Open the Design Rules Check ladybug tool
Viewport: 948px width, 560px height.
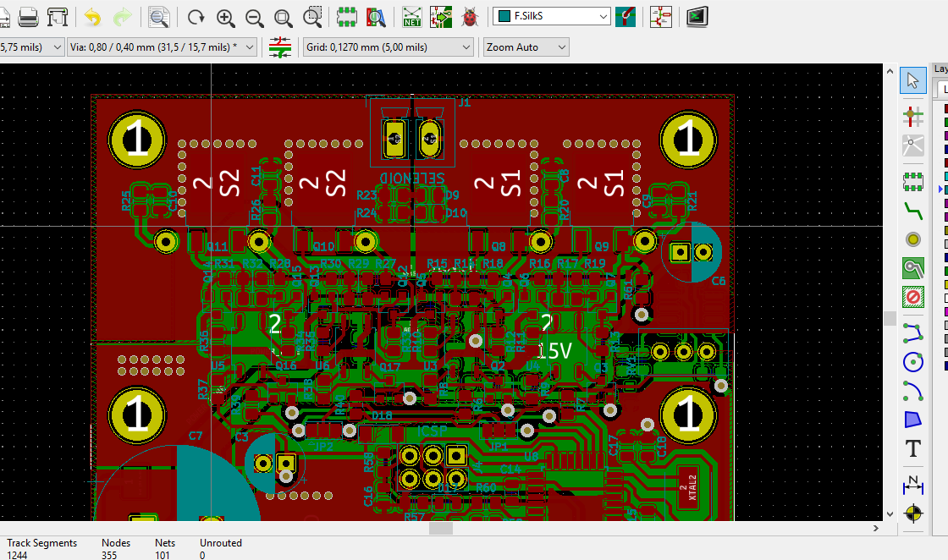(x=471, y=16)
